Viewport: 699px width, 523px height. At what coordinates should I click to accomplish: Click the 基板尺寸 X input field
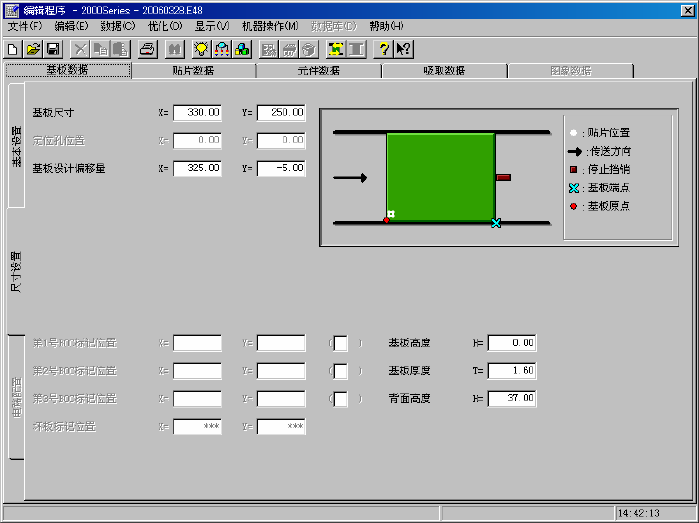197,113
